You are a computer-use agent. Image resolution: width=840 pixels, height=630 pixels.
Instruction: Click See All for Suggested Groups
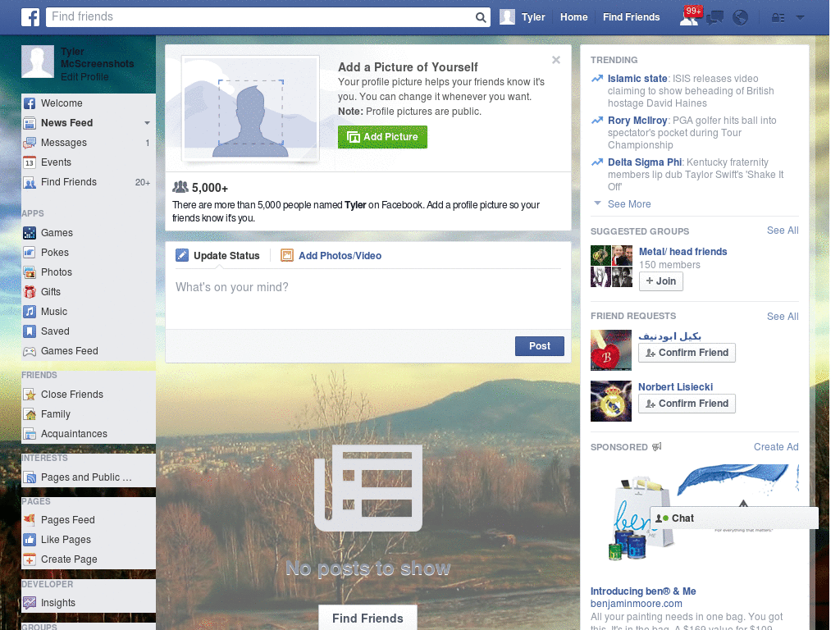point(782,231)
